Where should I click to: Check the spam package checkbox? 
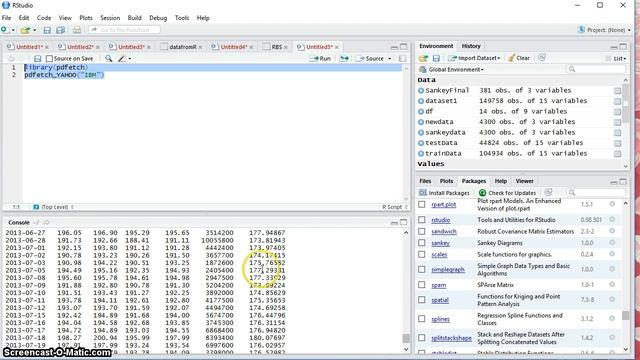coord(422,285)
